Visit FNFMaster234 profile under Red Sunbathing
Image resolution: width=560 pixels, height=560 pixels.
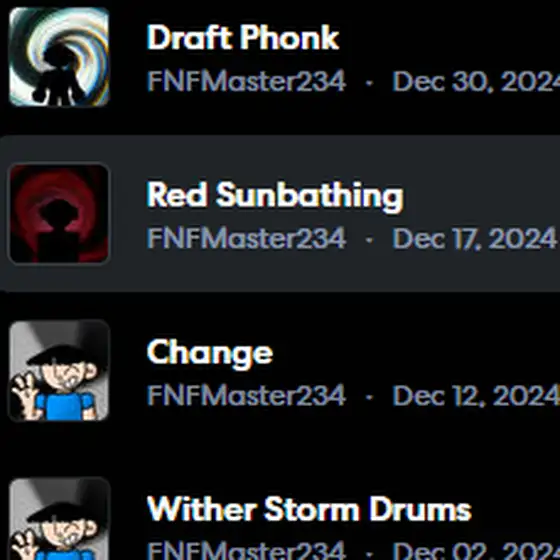(246, 238)
